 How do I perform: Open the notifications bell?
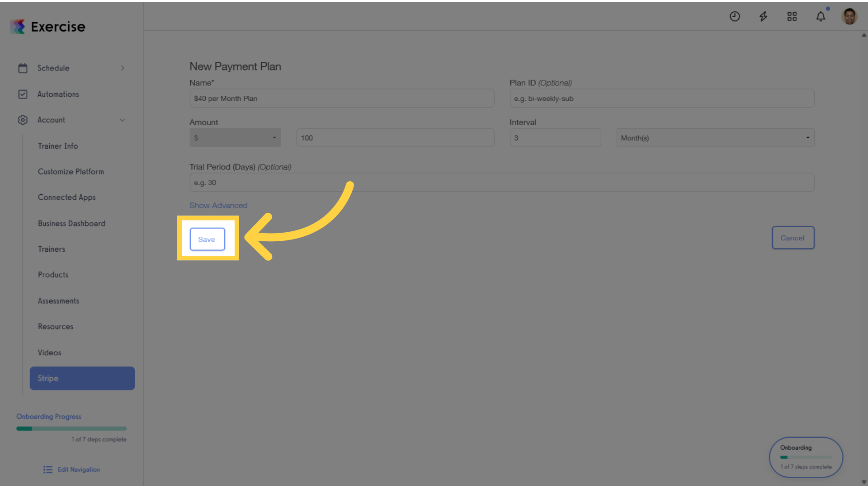click(x=821, y=17)
